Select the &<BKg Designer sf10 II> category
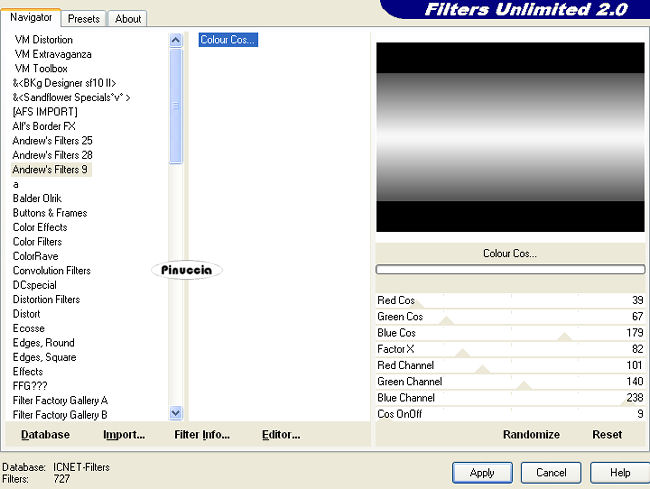The width and height of the screenshot is (650, 489). point(64,83)
